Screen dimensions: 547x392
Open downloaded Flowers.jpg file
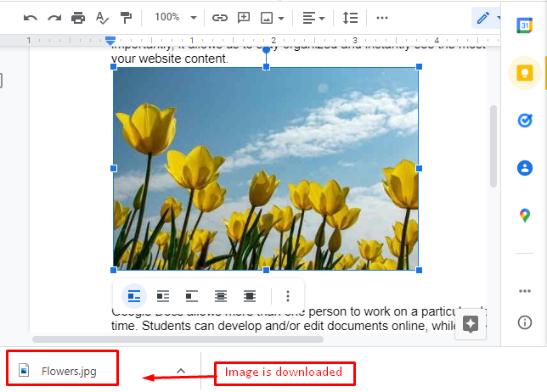tap(62, 371)
